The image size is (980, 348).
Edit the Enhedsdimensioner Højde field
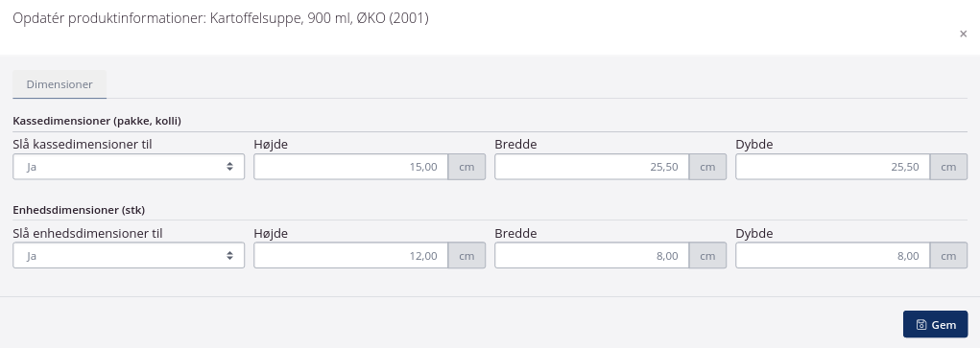coord(350,256)
